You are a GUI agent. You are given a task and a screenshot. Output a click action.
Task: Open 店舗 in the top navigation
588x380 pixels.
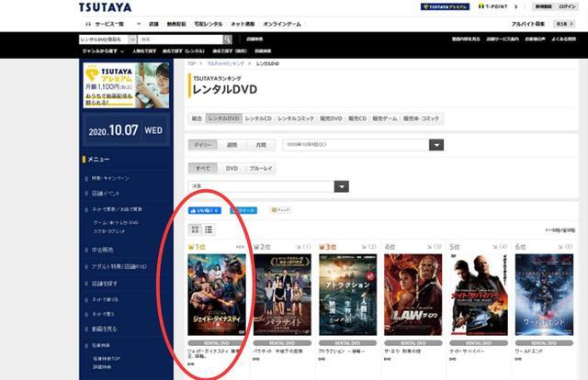(153, 24)
